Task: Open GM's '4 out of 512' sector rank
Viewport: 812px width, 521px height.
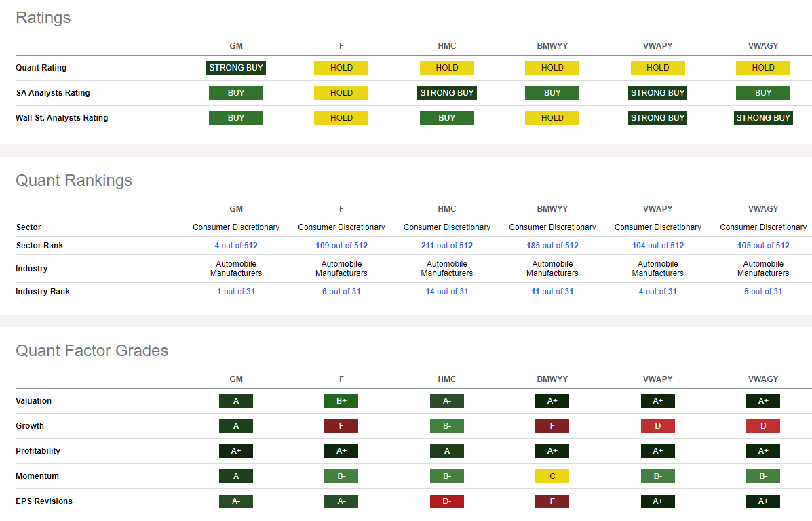Action: click(x=236, y=246)
